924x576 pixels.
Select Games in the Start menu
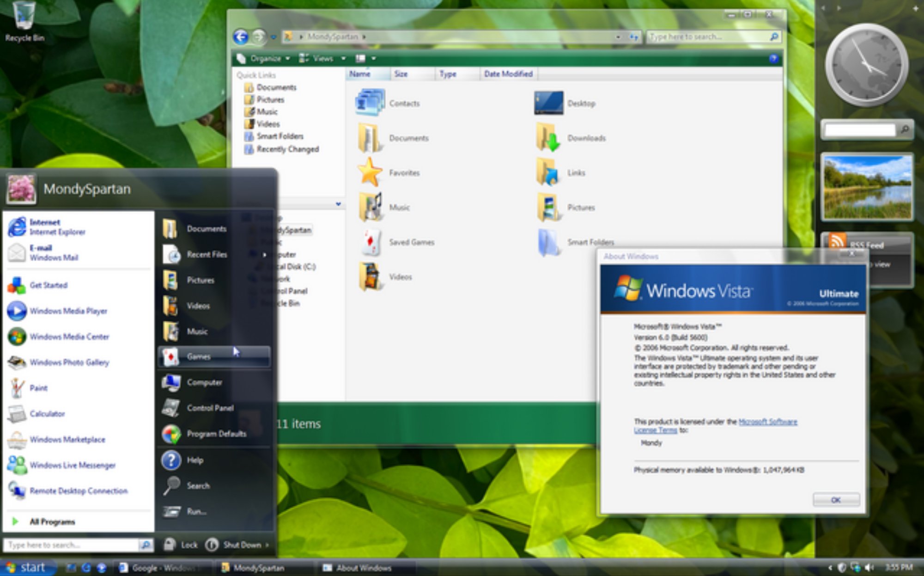199,356
